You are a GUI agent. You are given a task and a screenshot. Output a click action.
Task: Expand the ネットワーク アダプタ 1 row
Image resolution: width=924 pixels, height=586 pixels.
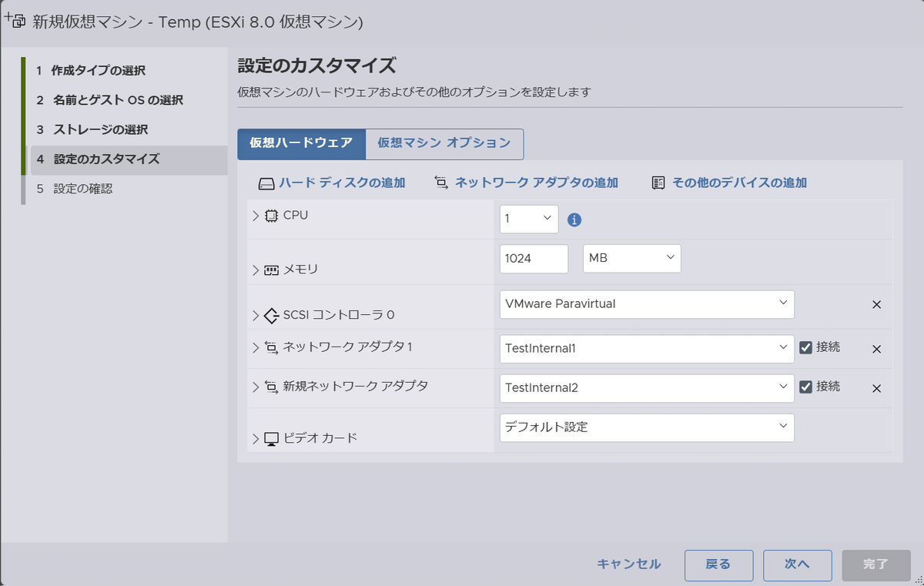[256, 347]
